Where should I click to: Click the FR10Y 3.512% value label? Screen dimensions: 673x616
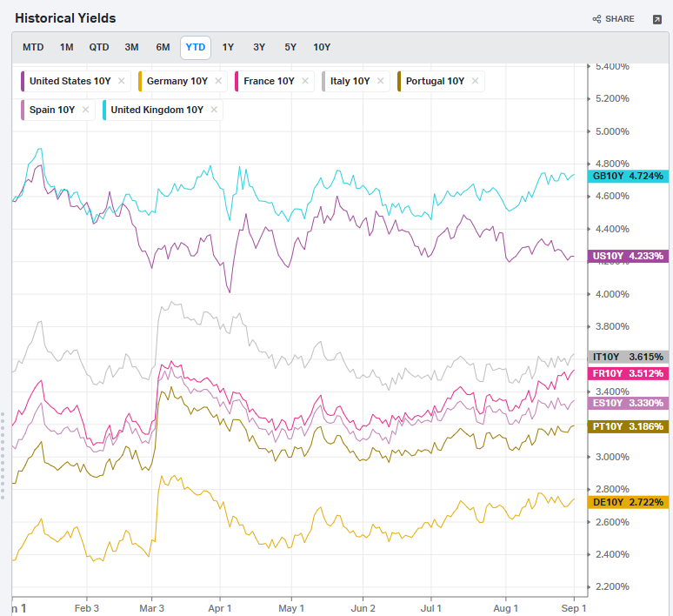628,373
